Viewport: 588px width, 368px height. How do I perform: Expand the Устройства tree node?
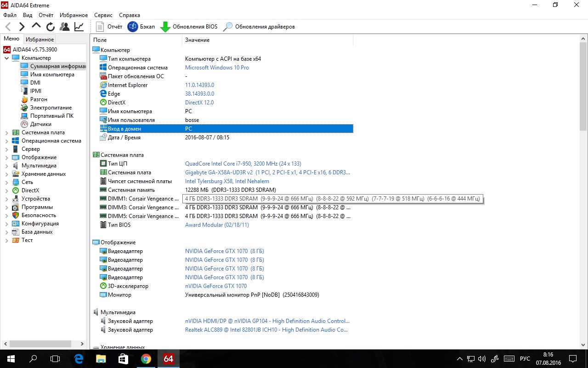tap(6, 199)
